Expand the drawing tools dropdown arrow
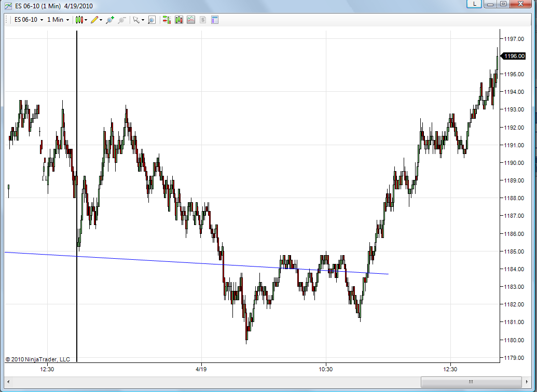The image size is (537, 392). pyautogui.click(x=101, y=20)
